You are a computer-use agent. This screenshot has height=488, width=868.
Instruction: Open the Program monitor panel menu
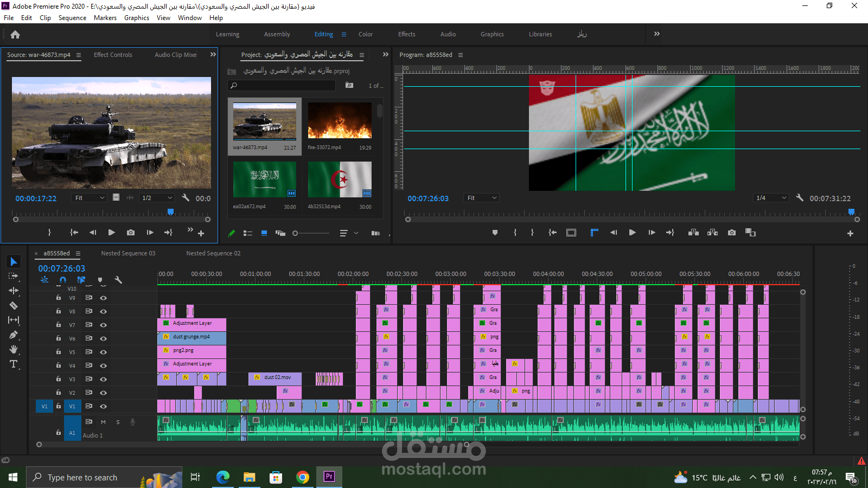(x=461, y=55)
